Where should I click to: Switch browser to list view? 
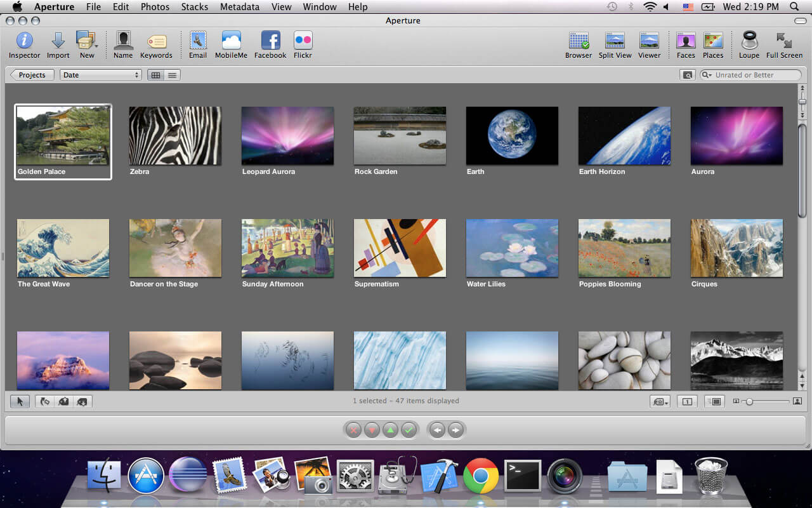[x=172, y=75]
